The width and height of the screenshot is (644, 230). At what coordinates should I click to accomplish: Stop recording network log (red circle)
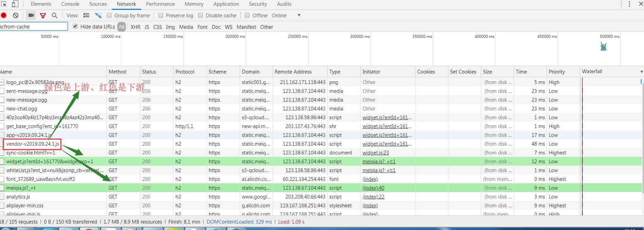(x=4, y=15)
